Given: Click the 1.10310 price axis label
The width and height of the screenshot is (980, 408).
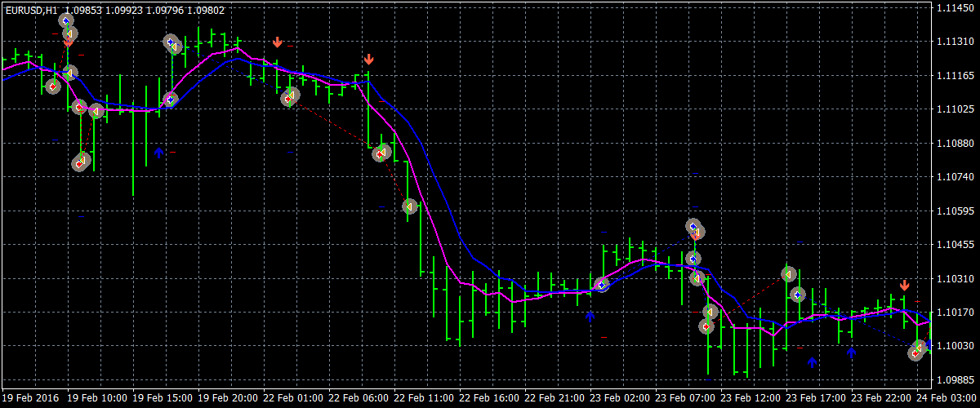Looking at the screenshot, I should pyautogui.click(x=955, y=278).
